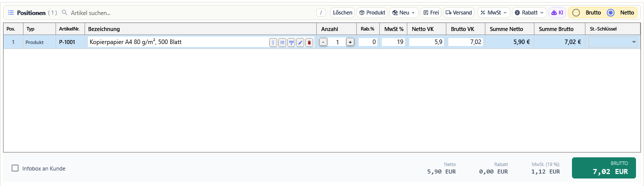Click the Netto VK field showing 5,9
Image resolution: width=644 pixels, height=186 pixels.
point(426,42)
